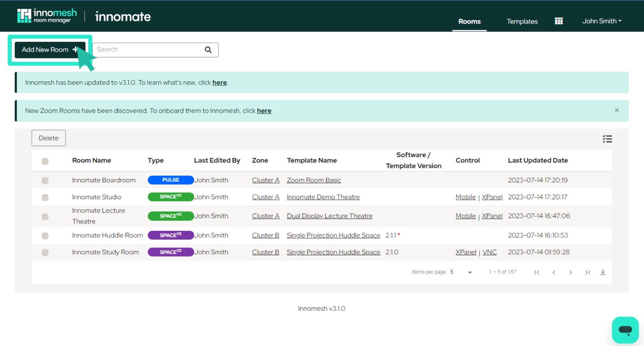Check the checkbox for Innomate Huddle Room
The width and height of the screenshot is (644, 346).
[45, 236]
